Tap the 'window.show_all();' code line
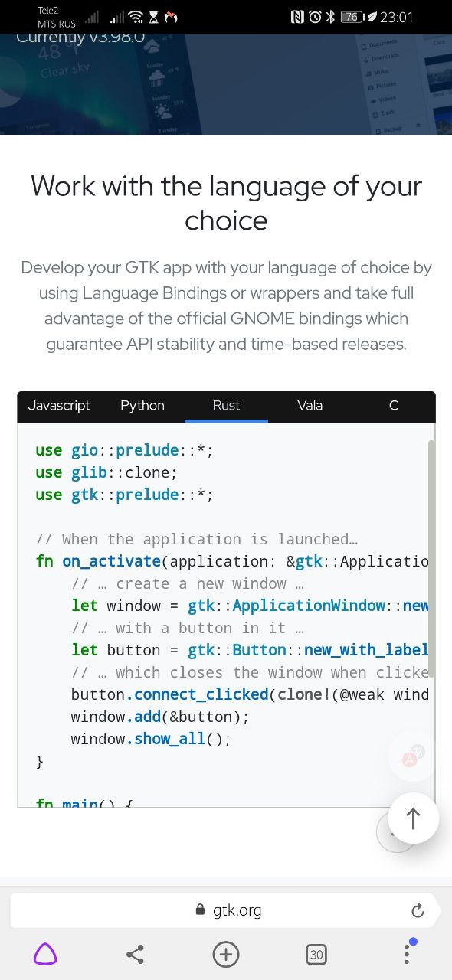 click(x=151, y=739)
